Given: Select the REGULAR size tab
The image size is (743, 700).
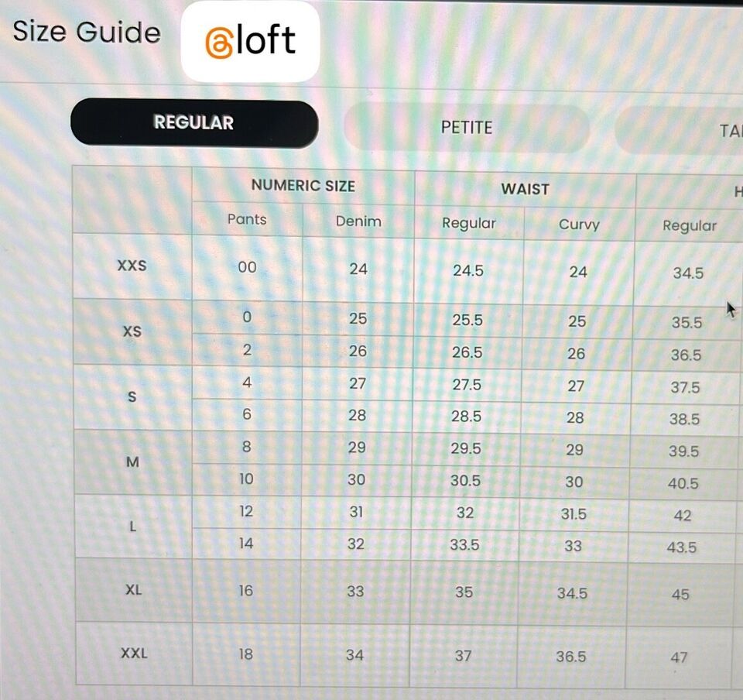Looking at the screenshot, I should click(x=194, y=123).
